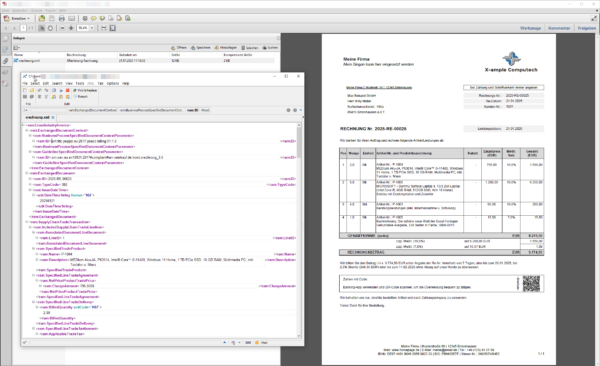Screen dimensions: 600x366
Task: Click the zoom out minus icon
Action: click(62, 28)
